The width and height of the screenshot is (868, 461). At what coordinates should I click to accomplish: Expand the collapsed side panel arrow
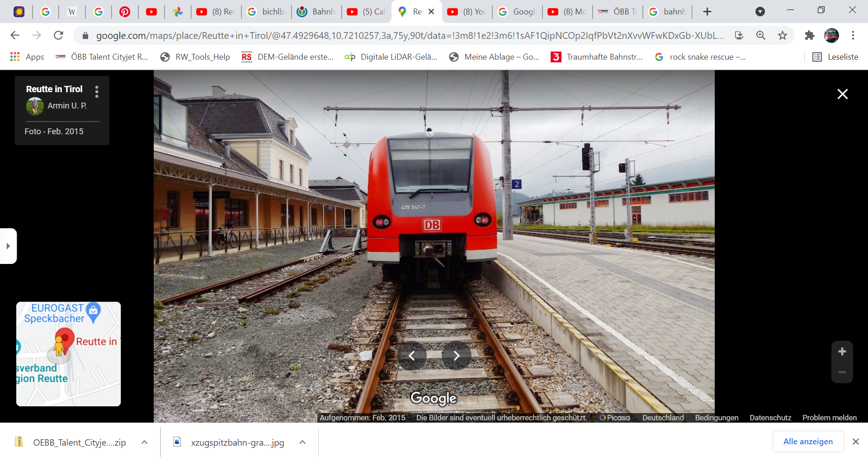8,246
